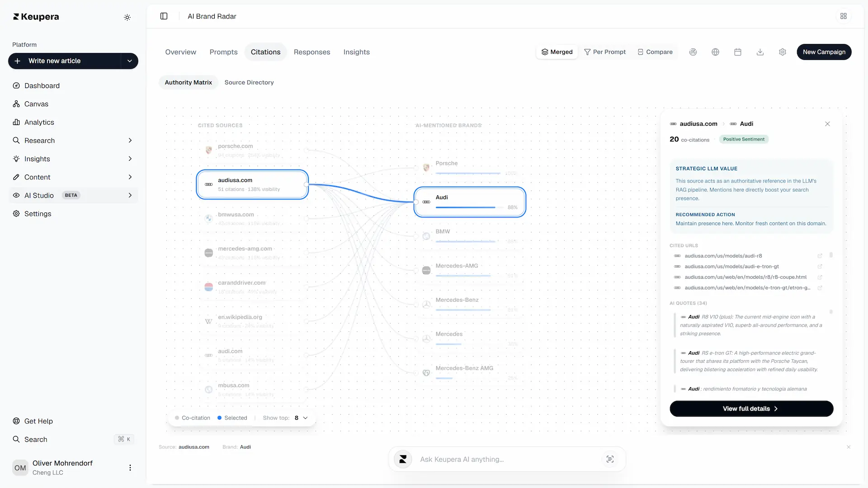
Task: Select the Authority Matrix view
Action: (188, 82)
